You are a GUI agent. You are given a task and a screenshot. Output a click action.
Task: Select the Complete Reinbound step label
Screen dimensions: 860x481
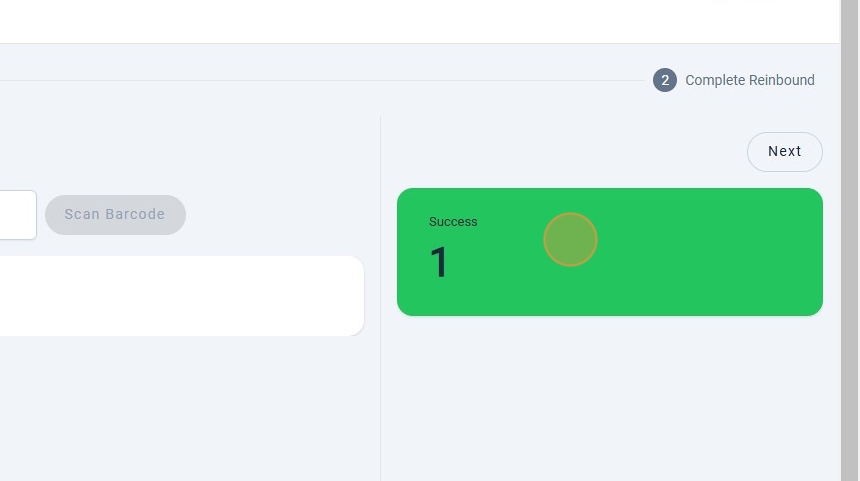[x=750, y=80]
